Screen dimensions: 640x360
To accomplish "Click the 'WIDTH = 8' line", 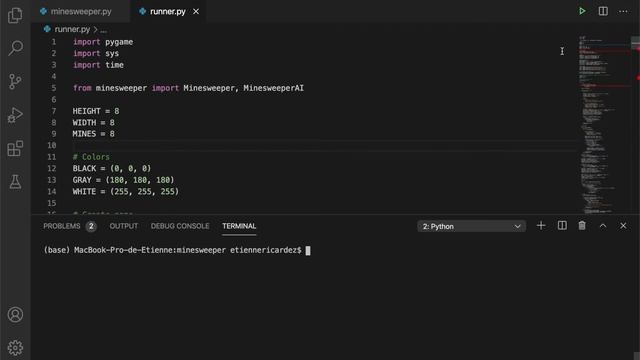I will (93, 122).
